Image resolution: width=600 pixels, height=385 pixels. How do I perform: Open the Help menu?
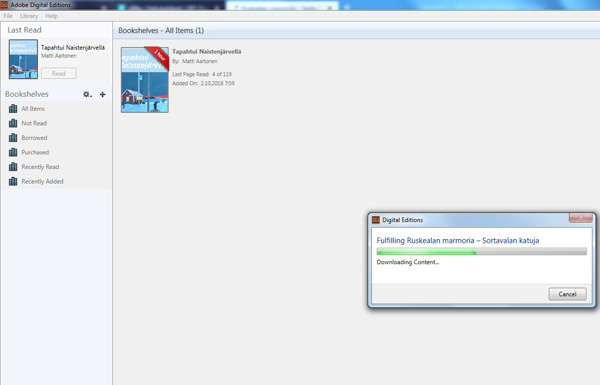click(52, 16)
